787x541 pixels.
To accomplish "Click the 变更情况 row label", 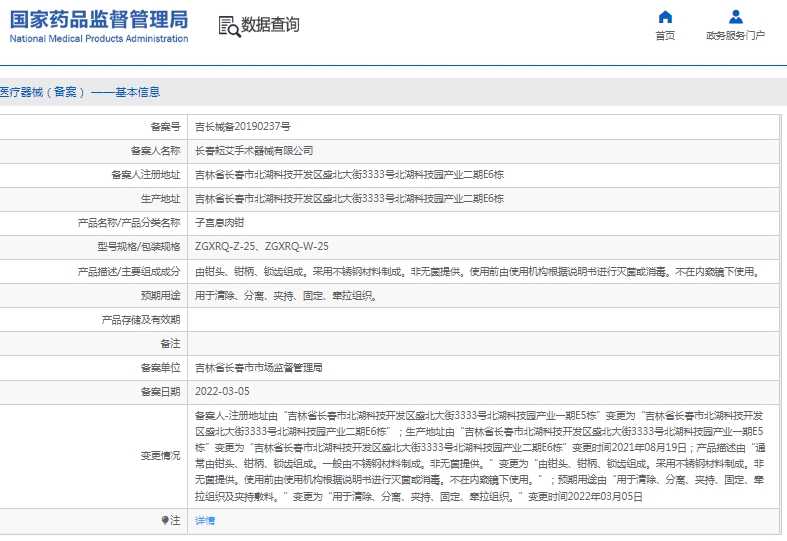I will 160,456.
